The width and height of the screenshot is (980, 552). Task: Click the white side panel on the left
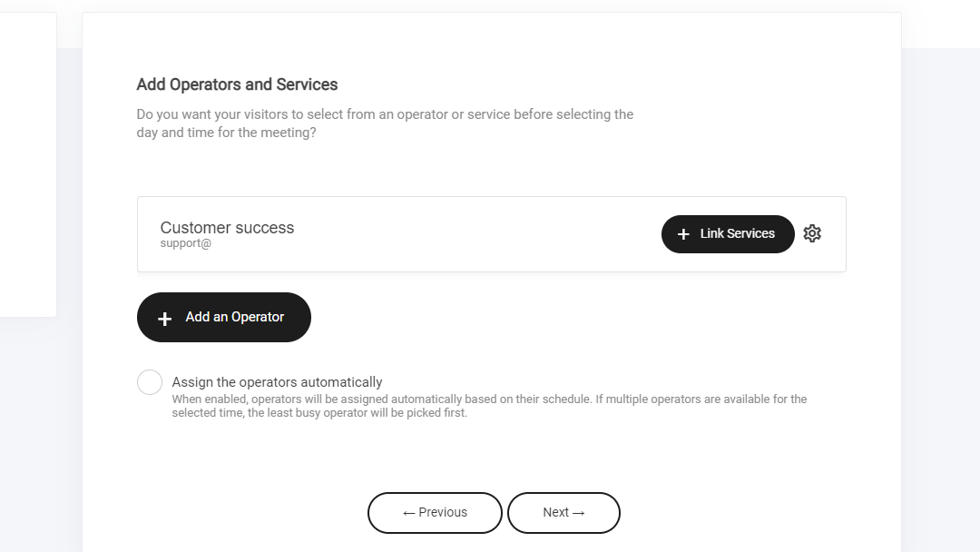pos(27,163)
